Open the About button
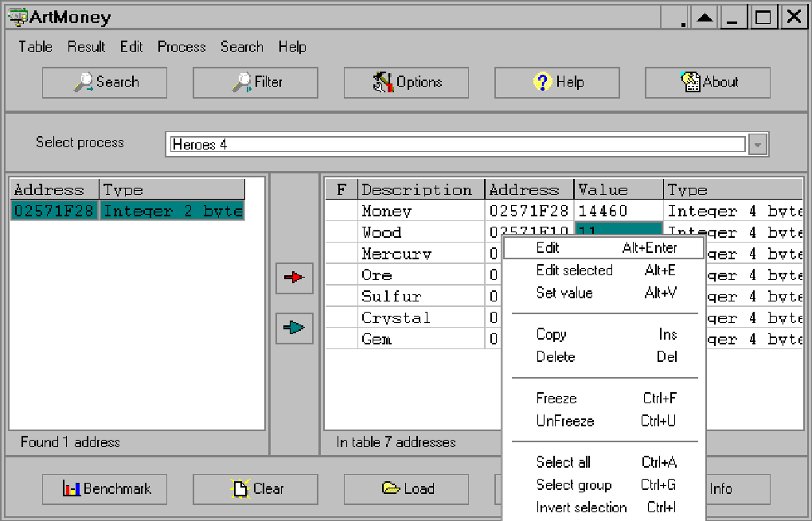This screenshot has width=812, height=521. [708, 82]
